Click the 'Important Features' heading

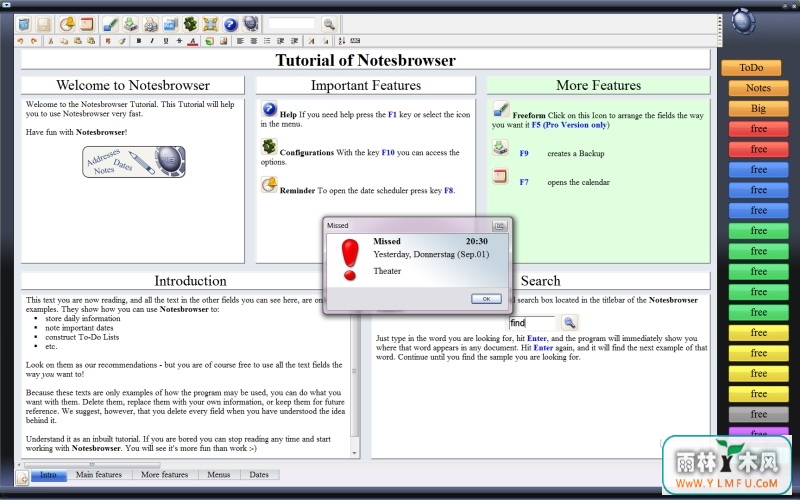(x=366, y=85)
